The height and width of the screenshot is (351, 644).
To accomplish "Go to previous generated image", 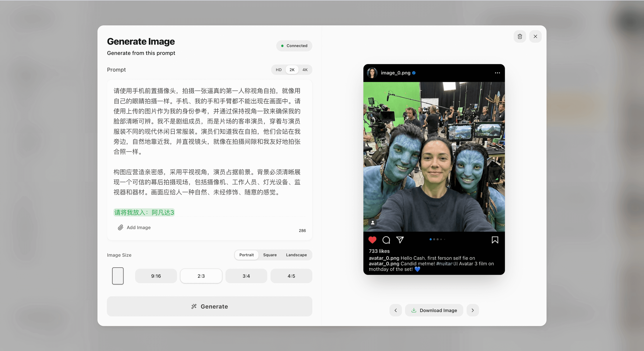I will pyautogui.click(x=396, y=310).
